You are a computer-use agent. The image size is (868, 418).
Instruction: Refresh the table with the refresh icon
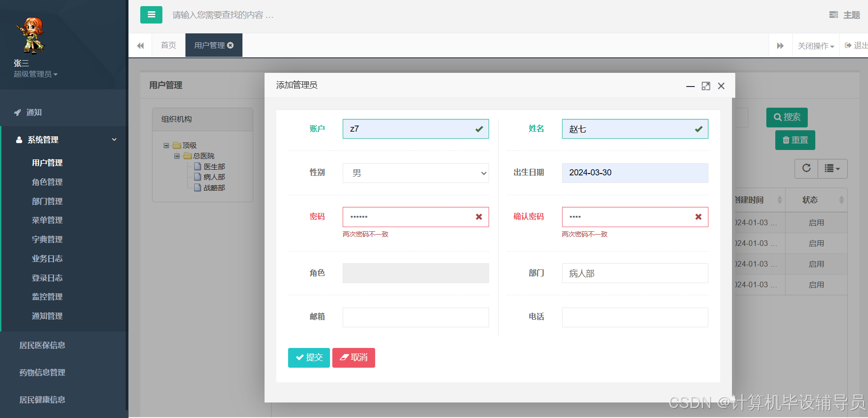(x=806, y=168)
